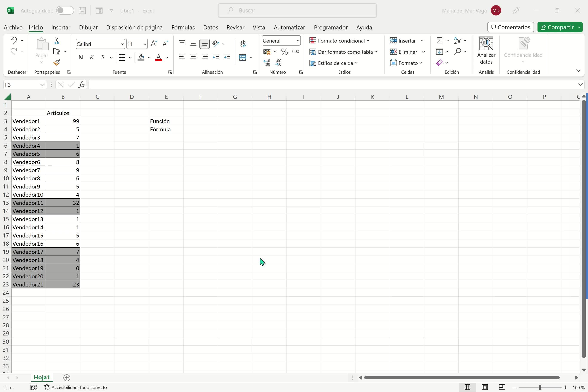Viewport: 588px width, 392px height.
Task: Click the Format Painter brush icon
Action: (x=57, y=63)
